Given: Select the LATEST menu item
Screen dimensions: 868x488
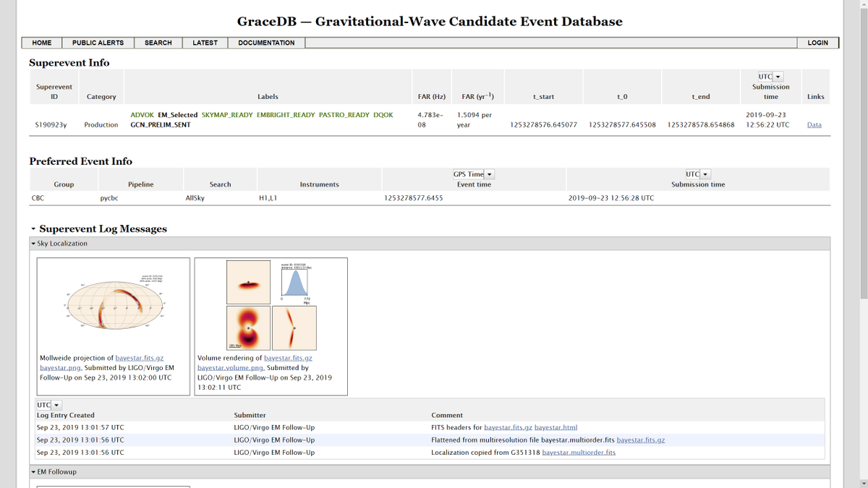Looking at the screenshot, I should 205,43.
